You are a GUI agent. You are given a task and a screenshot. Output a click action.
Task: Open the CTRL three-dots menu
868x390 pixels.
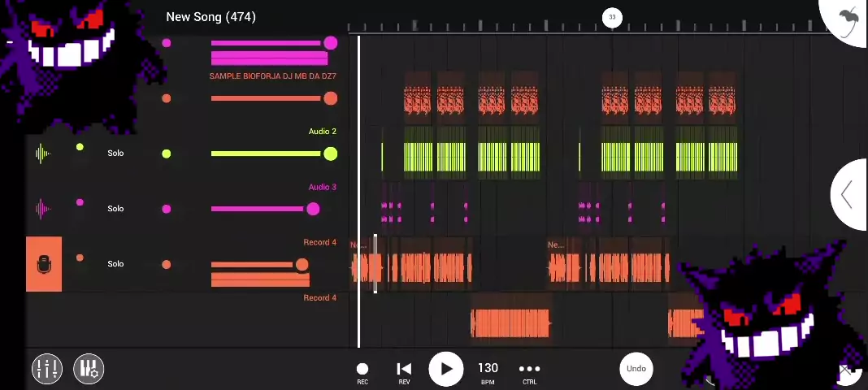529,370
